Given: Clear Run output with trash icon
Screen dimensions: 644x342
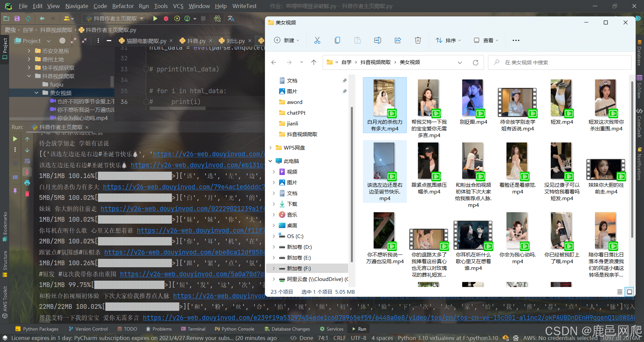Looking at the screenshot, I should tap(27, 194).
